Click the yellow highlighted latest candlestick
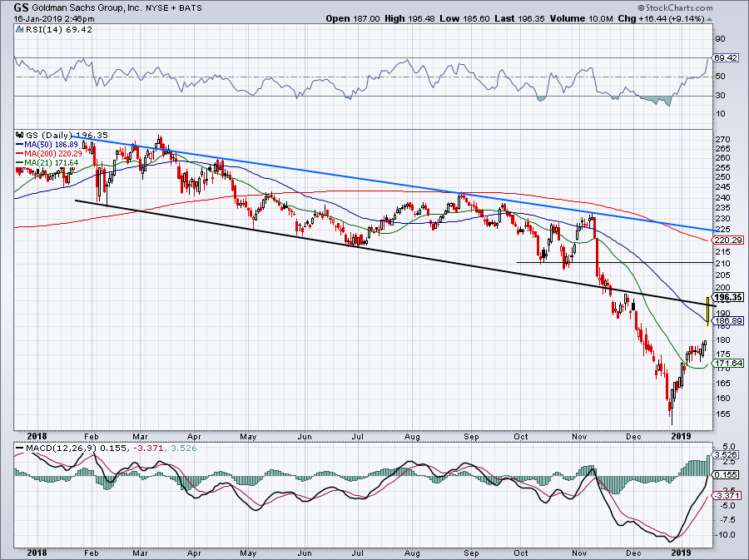This screenshot has width=749, height=560. 707,311
